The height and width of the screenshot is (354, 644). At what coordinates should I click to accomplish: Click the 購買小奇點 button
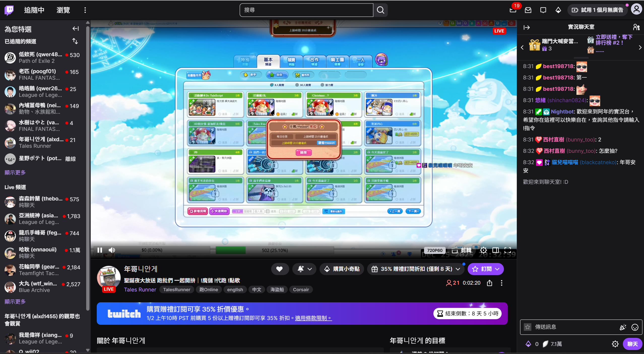click(x=342, y=269)
